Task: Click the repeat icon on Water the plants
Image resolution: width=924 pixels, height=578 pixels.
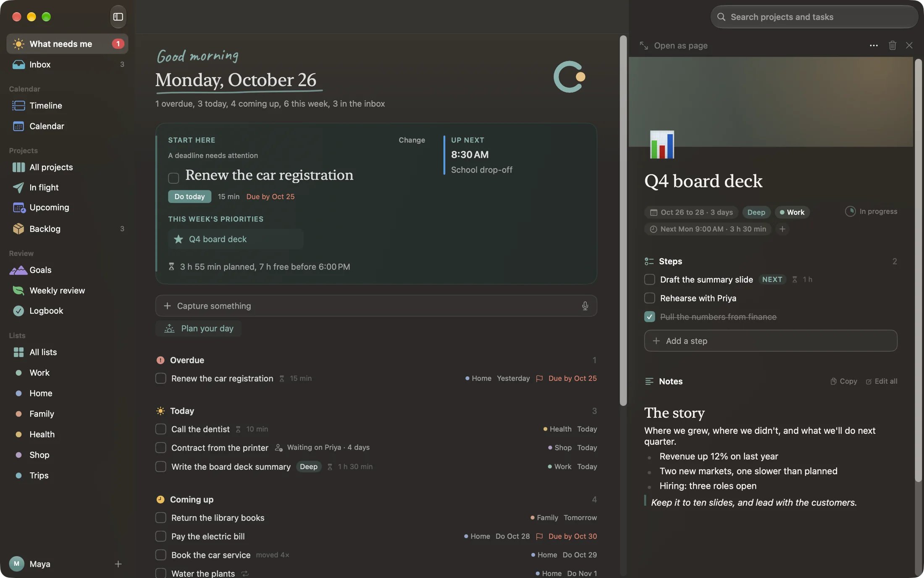Action: tap(245, 573)
